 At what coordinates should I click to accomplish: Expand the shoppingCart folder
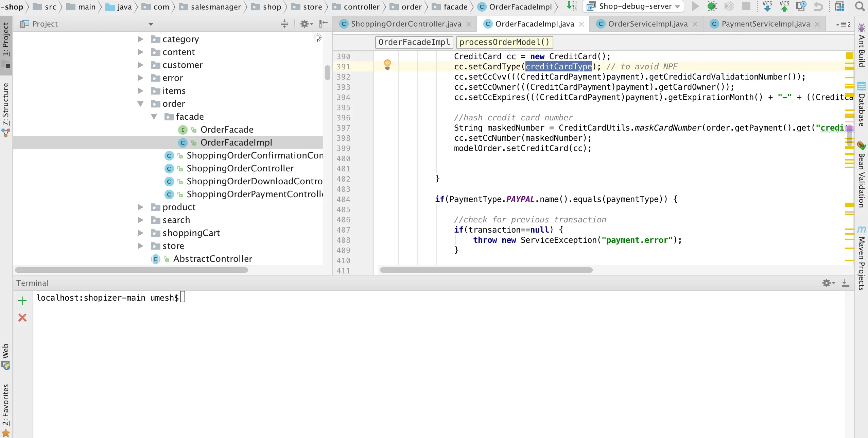(x=140, y=233)
